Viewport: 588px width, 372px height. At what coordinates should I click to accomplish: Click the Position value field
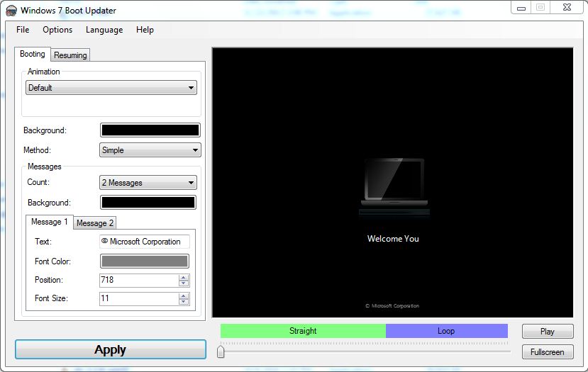(x=139, y=280)
